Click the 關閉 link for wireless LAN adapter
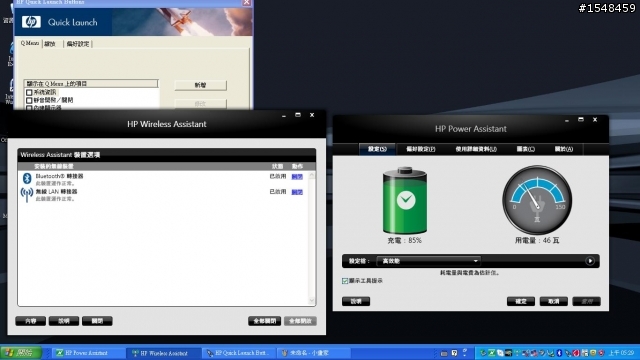This screenshot has width=640, height=360. coord(297,192)
